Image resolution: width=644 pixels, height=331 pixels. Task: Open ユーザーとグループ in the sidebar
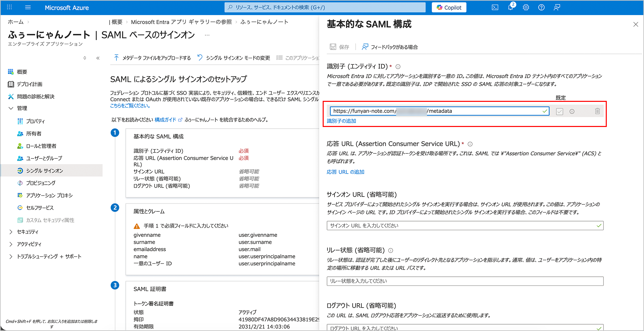tap(44, 158)
